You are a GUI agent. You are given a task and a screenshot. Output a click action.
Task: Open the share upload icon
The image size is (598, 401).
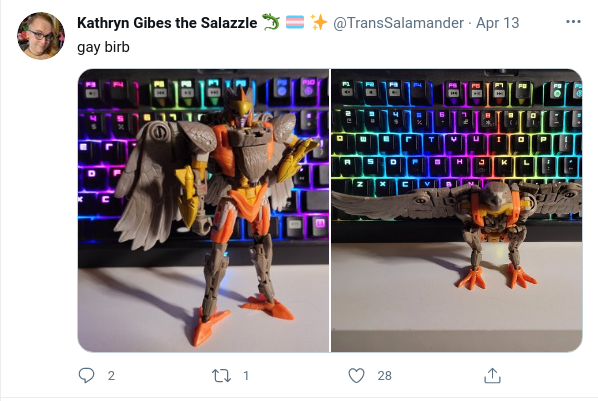tap(492, 375)
